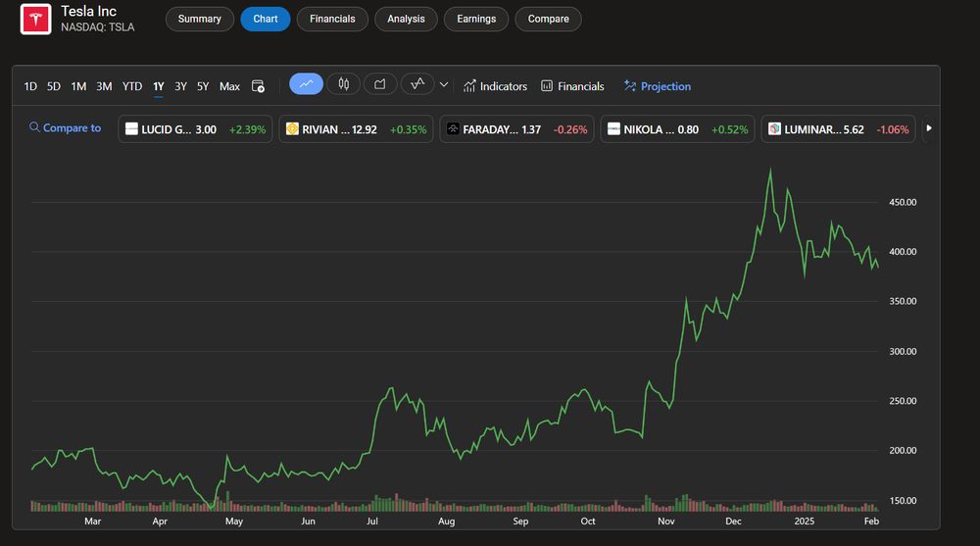Select the 5Y time range
Image resolution: width=980 pixels, height=546 pixels.
(x=203, y=86)
